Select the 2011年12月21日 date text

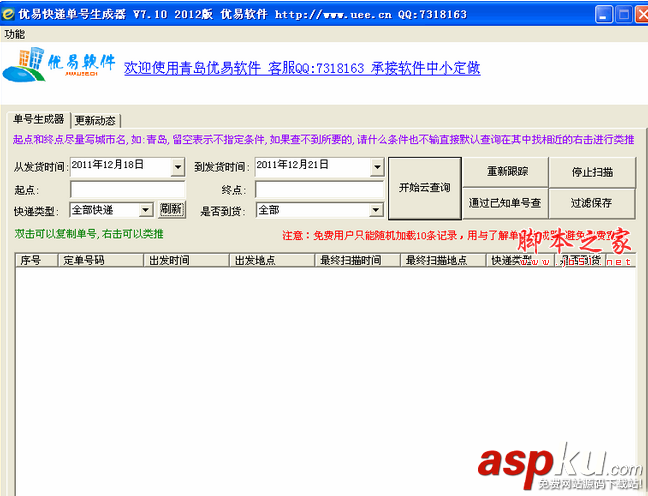292,165
